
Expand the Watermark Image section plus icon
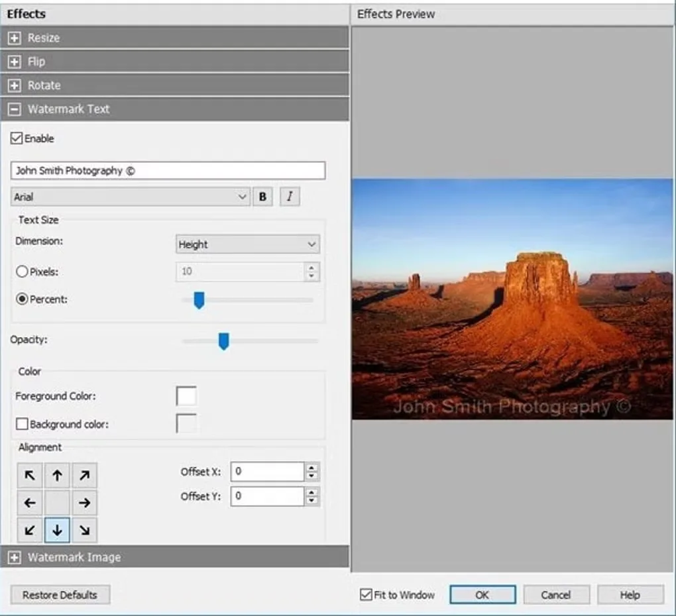pyautogui.click(x=14, y=558)
